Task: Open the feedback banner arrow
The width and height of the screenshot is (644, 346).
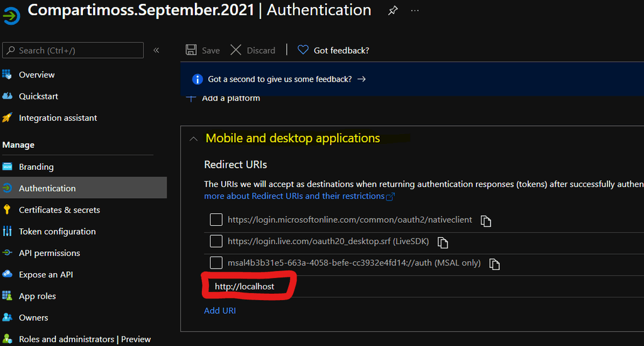Action: [362, 79]
